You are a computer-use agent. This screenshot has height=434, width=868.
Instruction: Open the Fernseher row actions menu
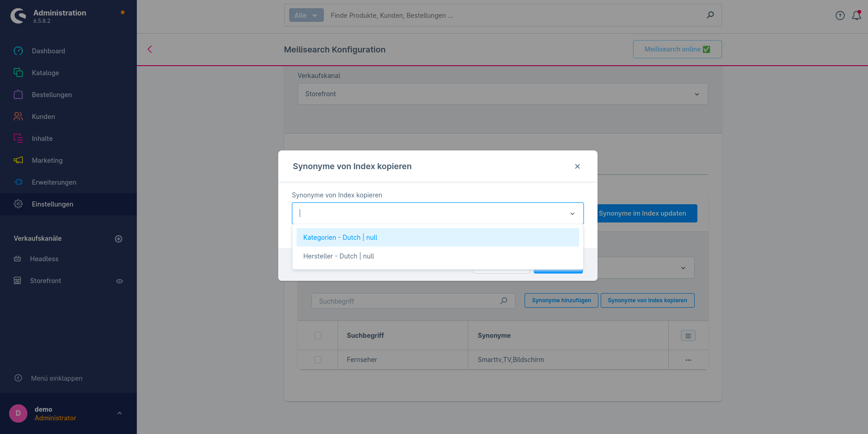click(x=688, y=360)
